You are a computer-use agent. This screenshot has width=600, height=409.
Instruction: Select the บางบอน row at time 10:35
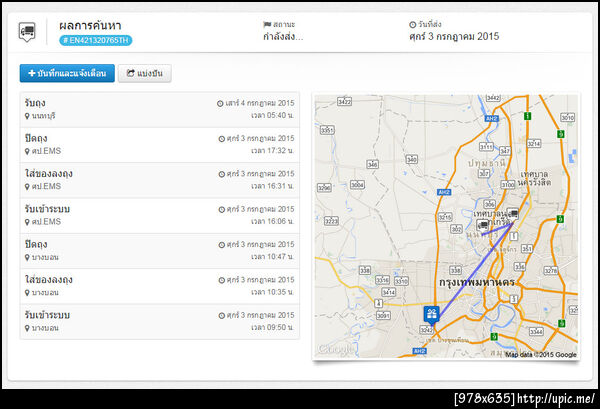[160, 287]
